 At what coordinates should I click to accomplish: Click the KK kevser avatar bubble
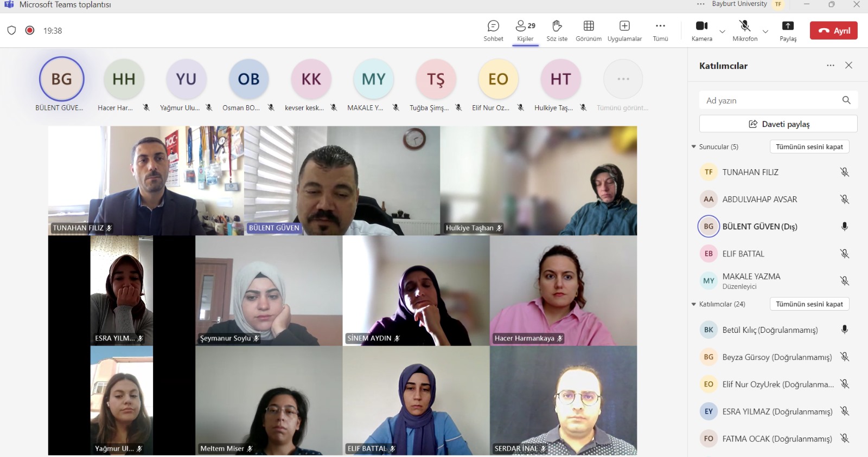311,79
